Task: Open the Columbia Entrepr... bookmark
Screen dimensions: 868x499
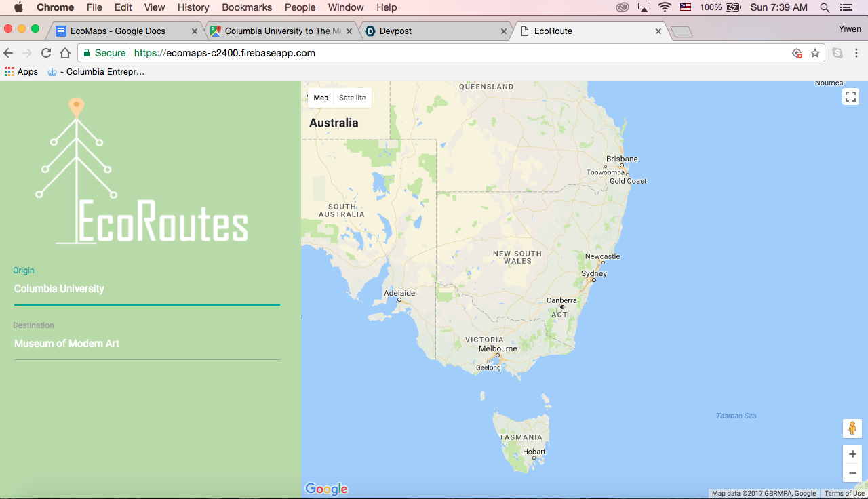Action: pos(96,72)
